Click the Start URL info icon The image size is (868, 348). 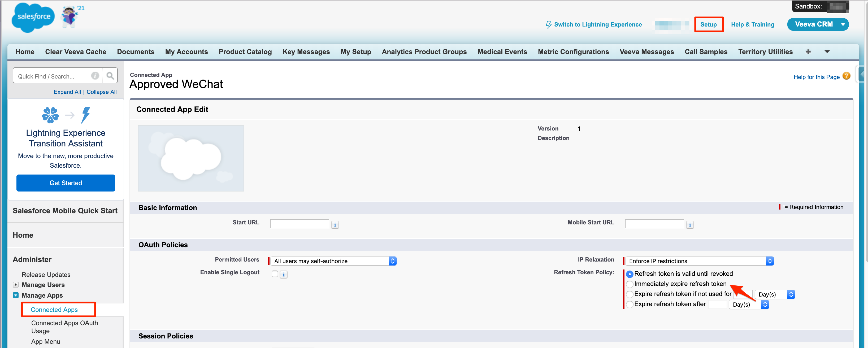[335, 225]
